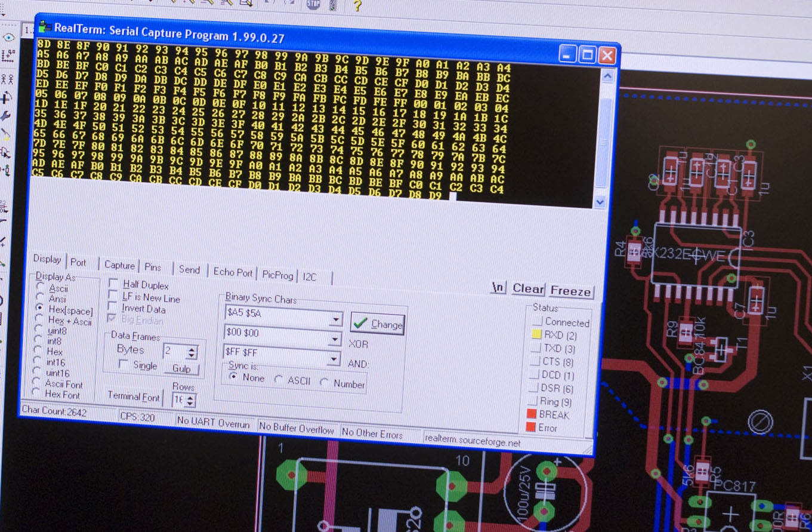This screenshot has height=532, width=812.
Task: Open the $A5 $5A sync chars dropdown
Action: tap(336, 319)
